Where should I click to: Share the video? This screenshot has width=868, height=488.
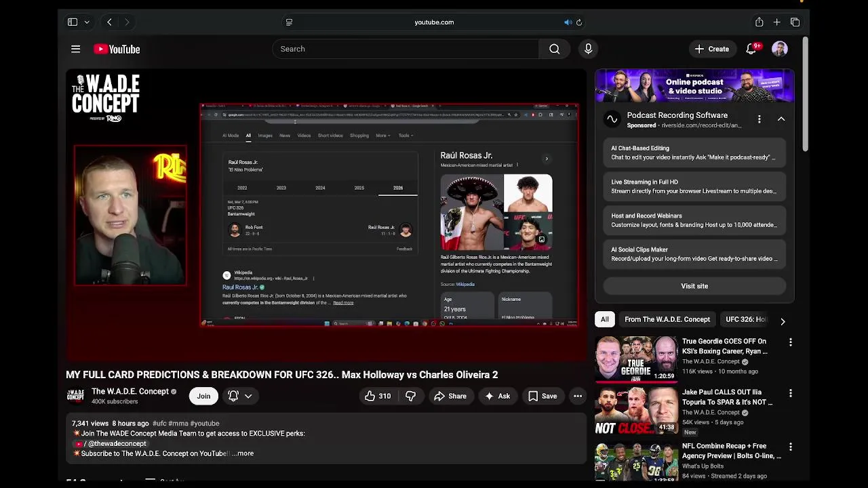(450, 396)
